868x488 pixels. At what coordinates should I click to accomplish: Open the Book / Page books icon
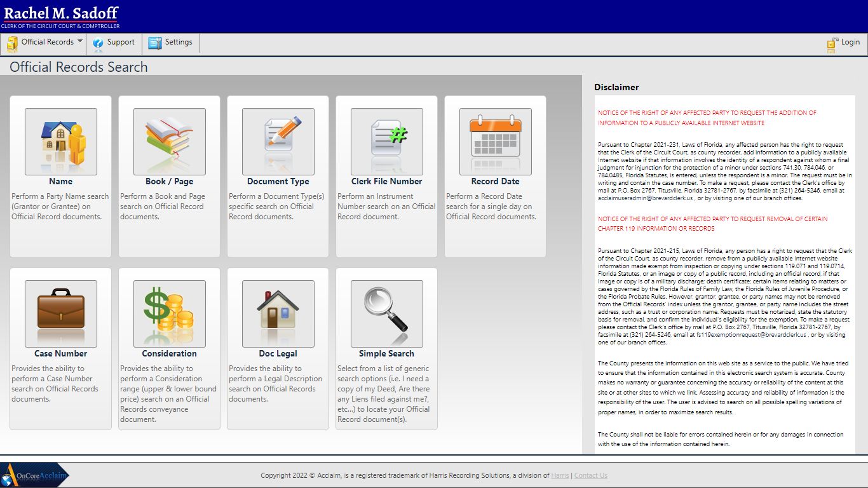tap(170, 142)
